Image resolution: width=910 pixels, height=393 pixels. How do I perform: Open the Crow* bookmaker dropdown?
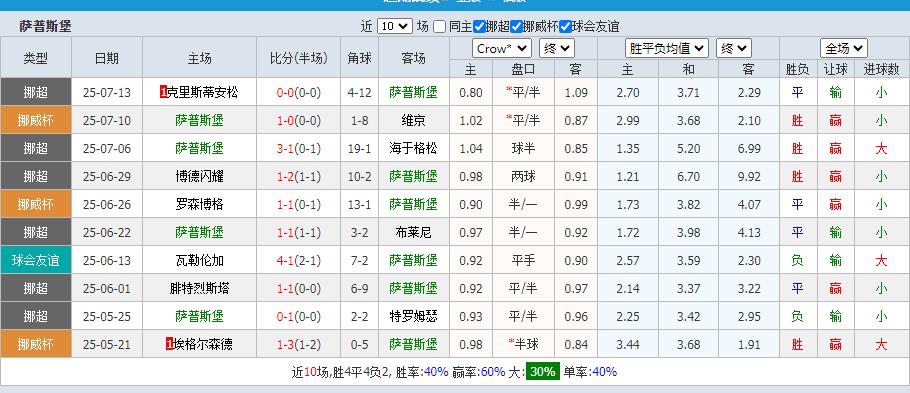tap(502, 49)
